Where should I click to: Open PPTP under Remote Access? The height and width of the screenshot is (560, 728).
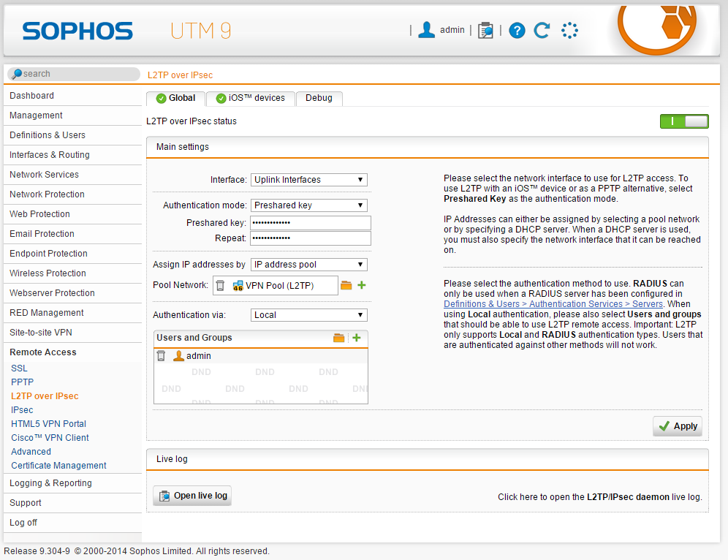point(22,382)
